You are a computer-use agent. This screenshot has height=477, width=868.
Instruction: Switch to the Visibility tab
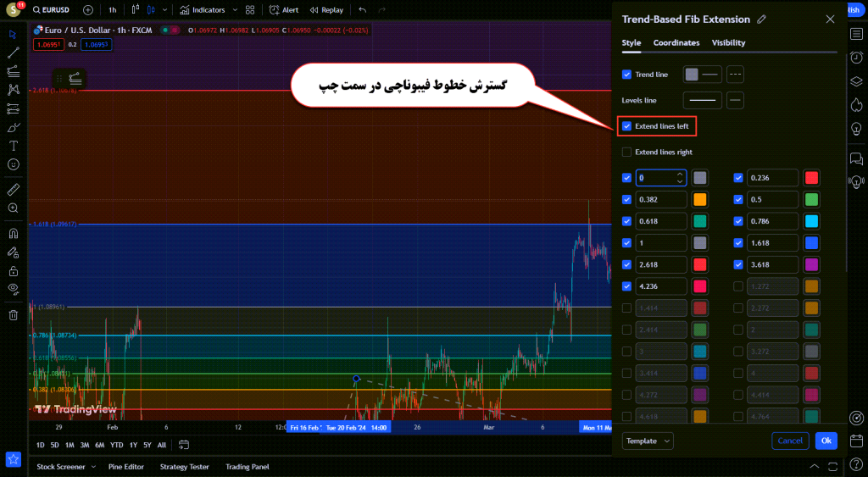coord(728,42)
